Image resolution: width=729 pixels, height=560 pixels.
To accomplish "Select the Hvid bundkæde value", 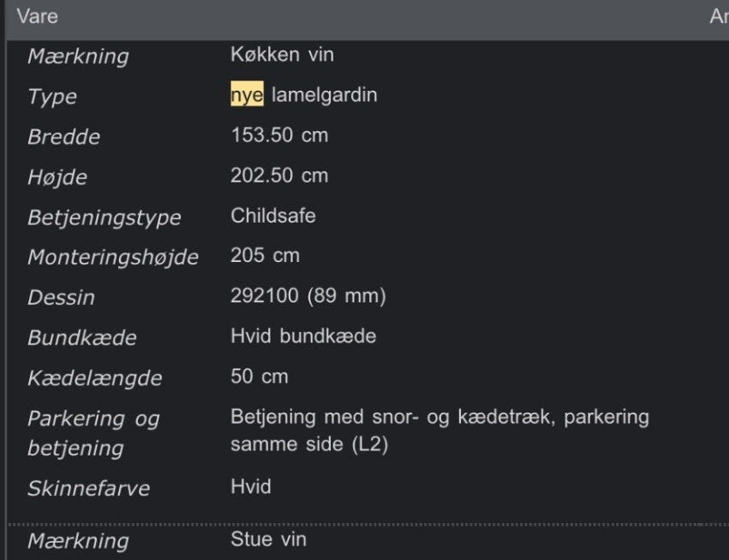I will [303, 336].
